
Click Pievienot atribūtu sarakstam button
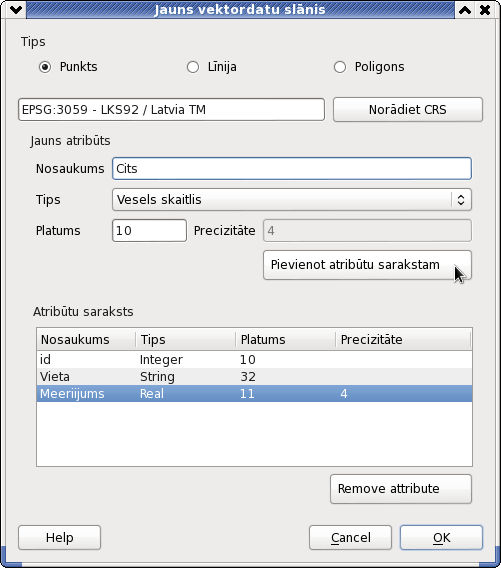(x=367, y=265)
